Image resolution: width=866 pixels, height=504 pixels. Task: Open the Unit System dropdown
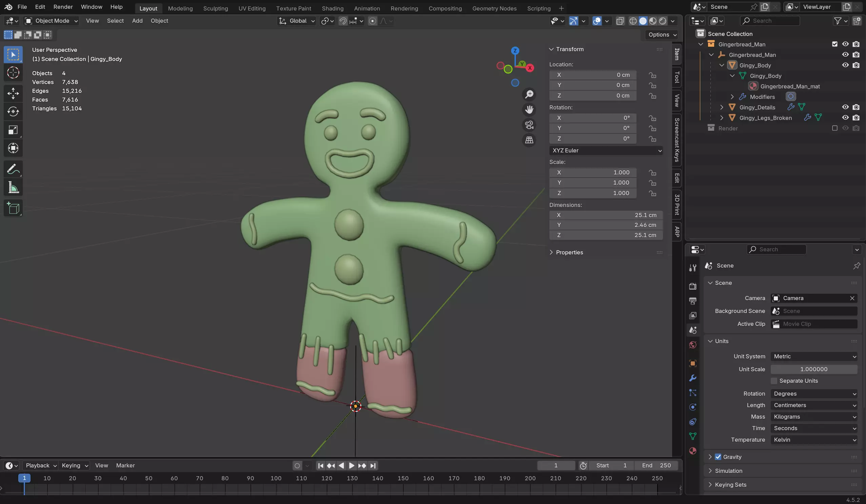(x=814, y=356)
